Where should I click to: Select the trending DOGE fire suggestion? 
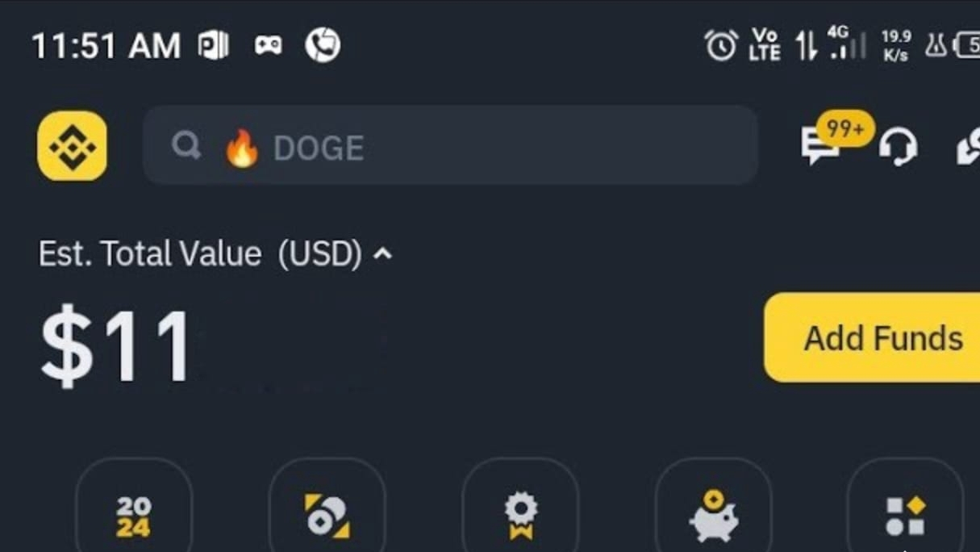[x=294, y=148]
